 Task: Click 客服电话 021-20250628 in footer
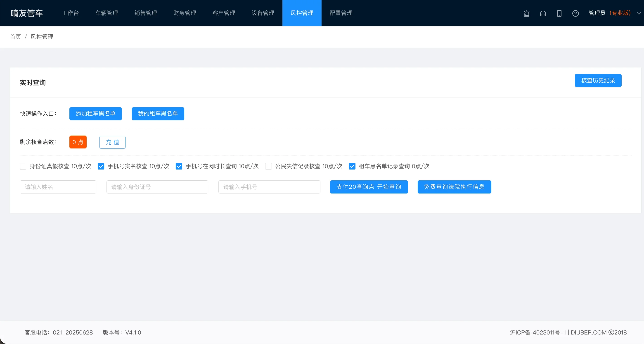coord(59,332)
